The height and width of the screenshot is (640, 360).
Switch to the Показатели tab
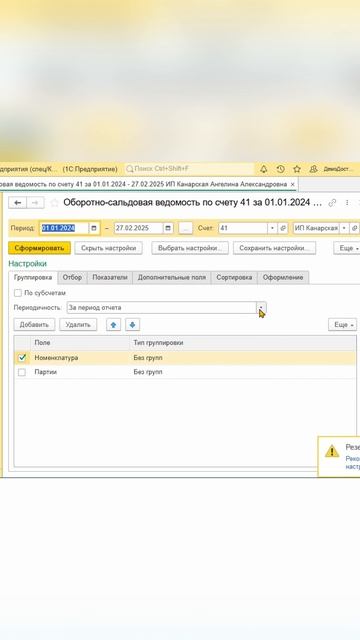tap(110, 278)
